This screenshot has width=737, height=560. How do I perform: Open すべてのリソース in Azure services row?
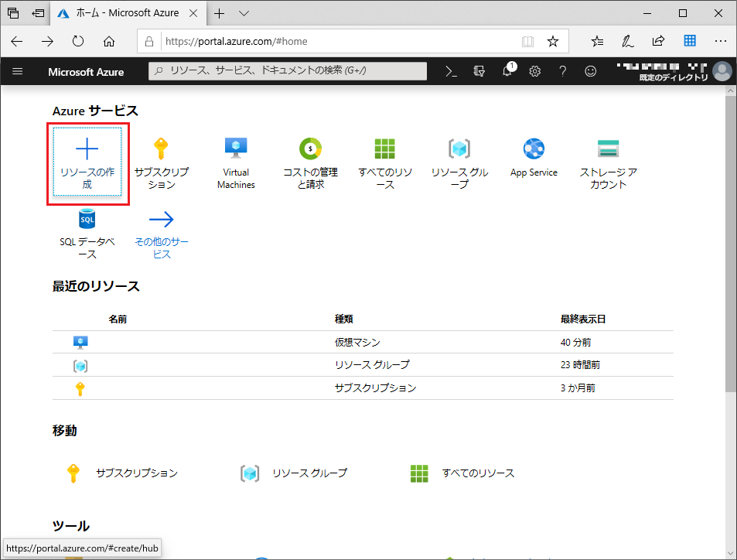385,163
